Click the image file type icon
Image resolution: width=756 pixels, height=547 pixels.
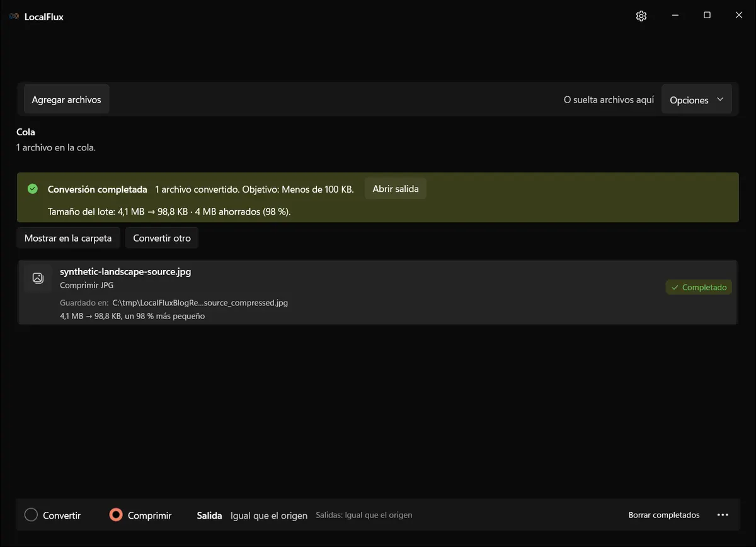point(38,278)
